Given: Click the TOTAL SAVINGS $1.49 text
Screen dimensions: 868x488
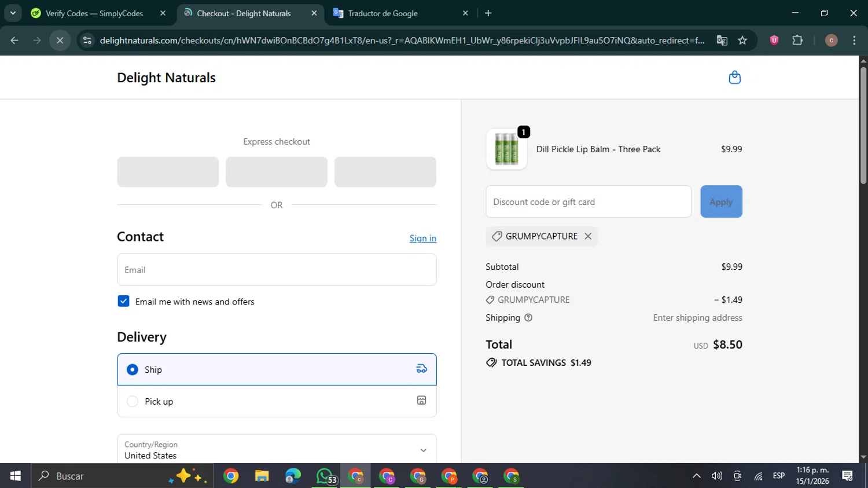Looking at the screenshot, I should coord(546,362).
